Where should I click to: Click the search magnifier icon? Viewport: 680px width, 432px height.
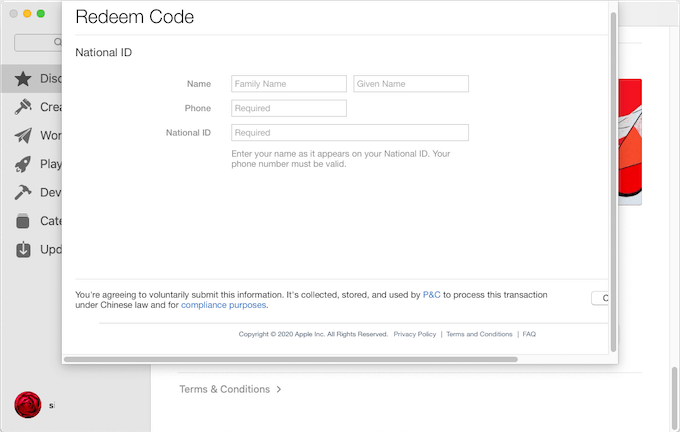coord(58,42)
